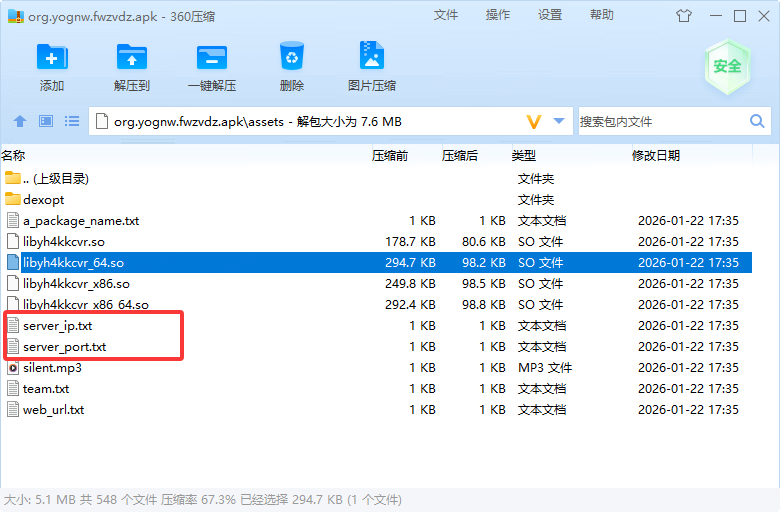Click the parent directory folder icon

[x=13, y=178]
